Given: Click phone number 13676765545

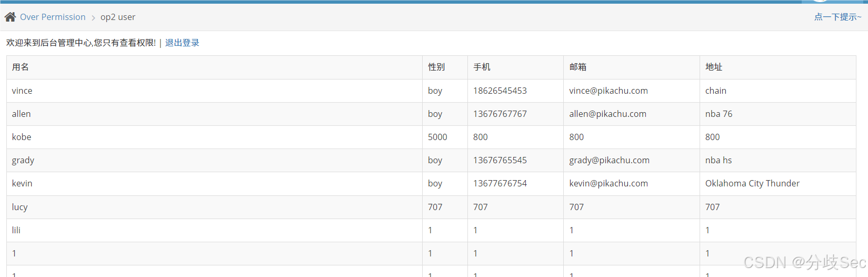Looking at the screenshot, I should (x=500, y=160).
